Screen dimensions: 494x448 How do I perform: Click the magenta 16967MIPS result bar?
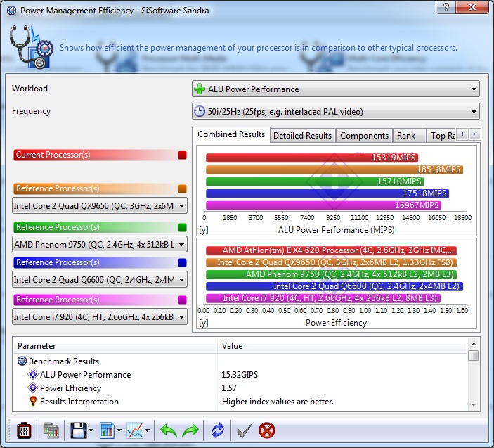pyautogui.click(x=323, y=205)
